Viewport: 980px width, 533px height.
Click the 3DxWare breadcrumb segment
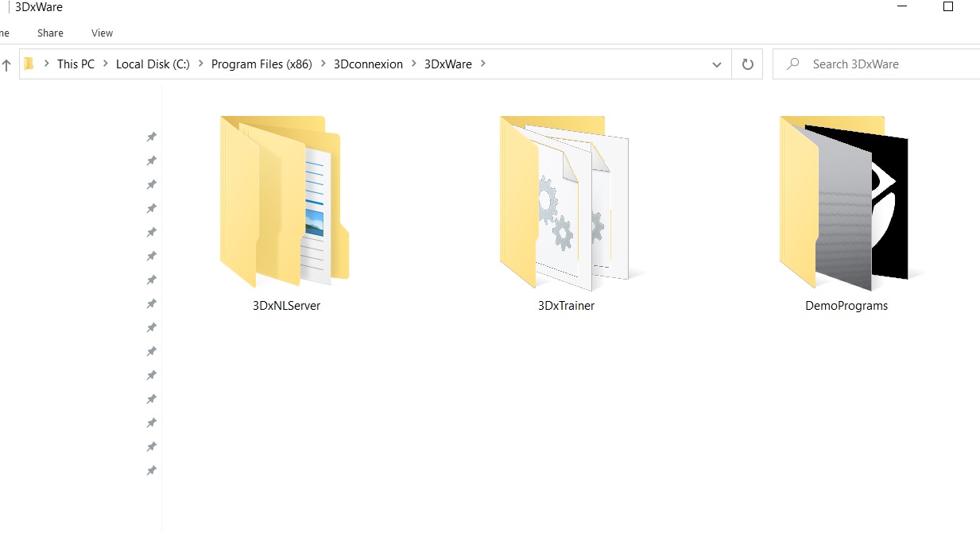[448, 64]
